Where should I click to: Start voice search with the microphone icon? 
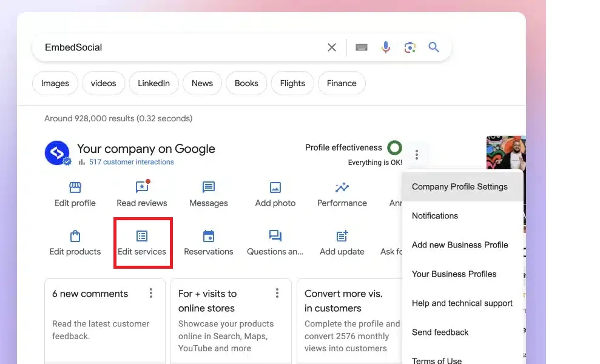coord(386,47)
